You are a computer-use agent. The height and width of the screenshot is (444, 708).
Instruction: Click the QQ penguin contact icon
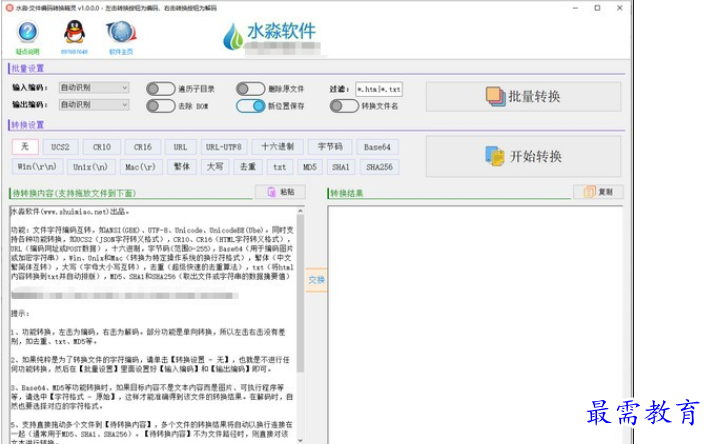(x=74, y=32)
